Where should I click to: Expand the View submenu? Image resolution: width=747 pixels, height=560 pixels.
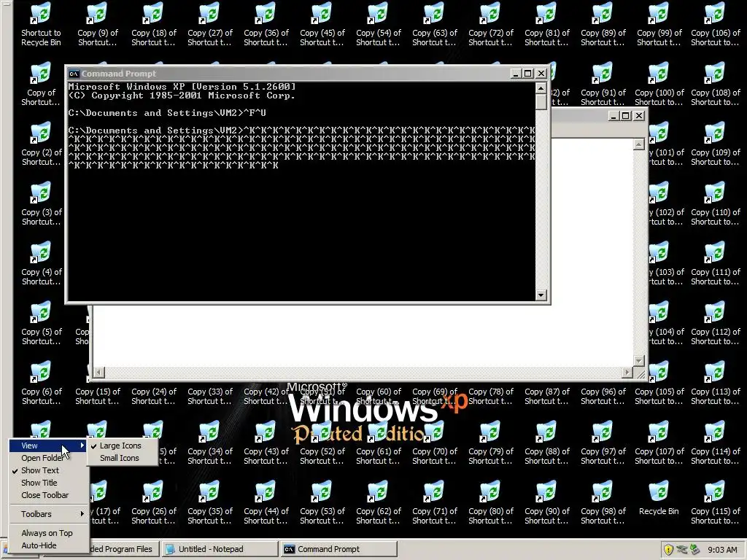click(47, 446)
